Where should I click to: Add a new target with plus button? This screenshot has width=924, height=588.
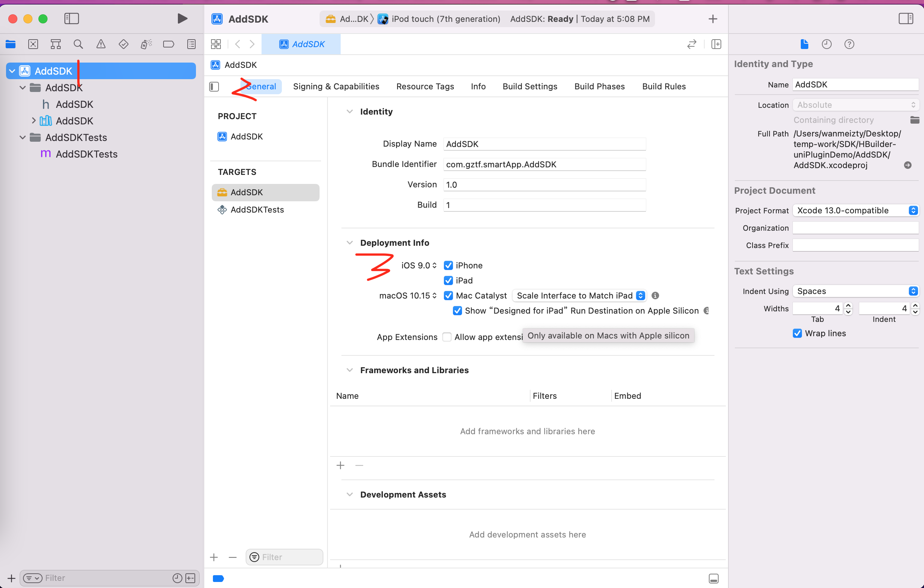pyautogui.click(x=214, y=557)
